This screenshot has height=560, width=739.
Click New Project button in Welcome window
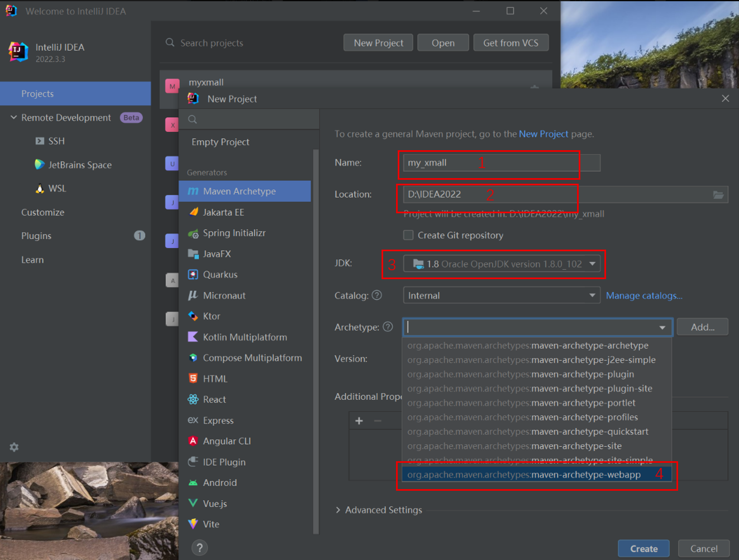tap(378, 42)
